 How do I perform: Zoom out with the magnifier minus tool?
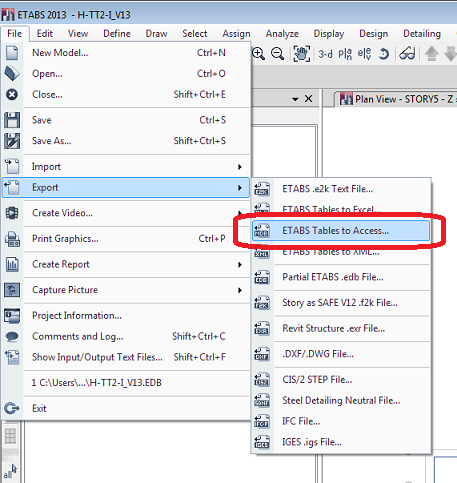point(277,54)
